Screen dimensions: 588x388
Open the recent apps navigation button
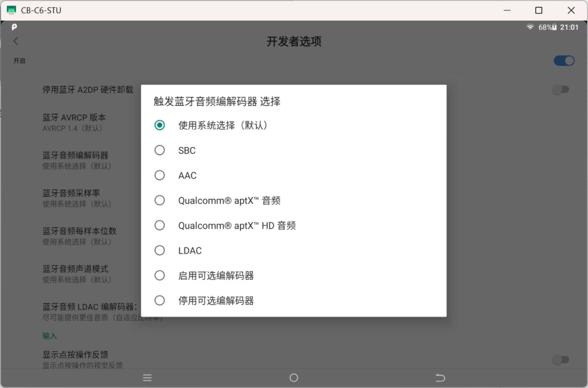[148, 378]
